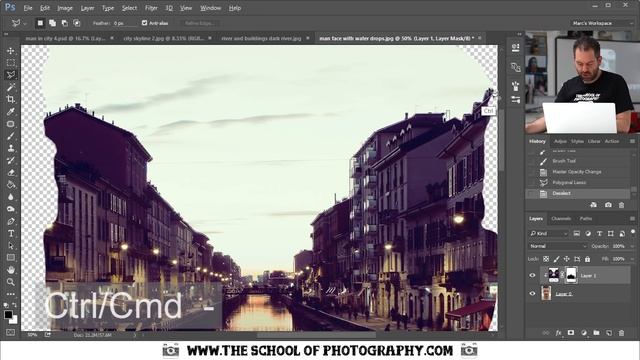Select the Move tool
This screenshot has width=640, height=360.
(x=11, y=51)
